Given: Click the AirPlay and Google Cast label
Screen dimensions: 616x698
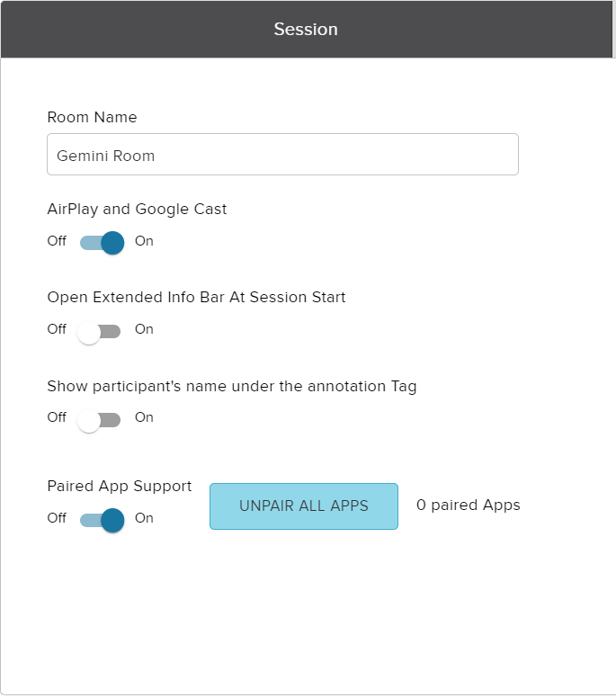Looking at the screenshot, I should 137,209.
